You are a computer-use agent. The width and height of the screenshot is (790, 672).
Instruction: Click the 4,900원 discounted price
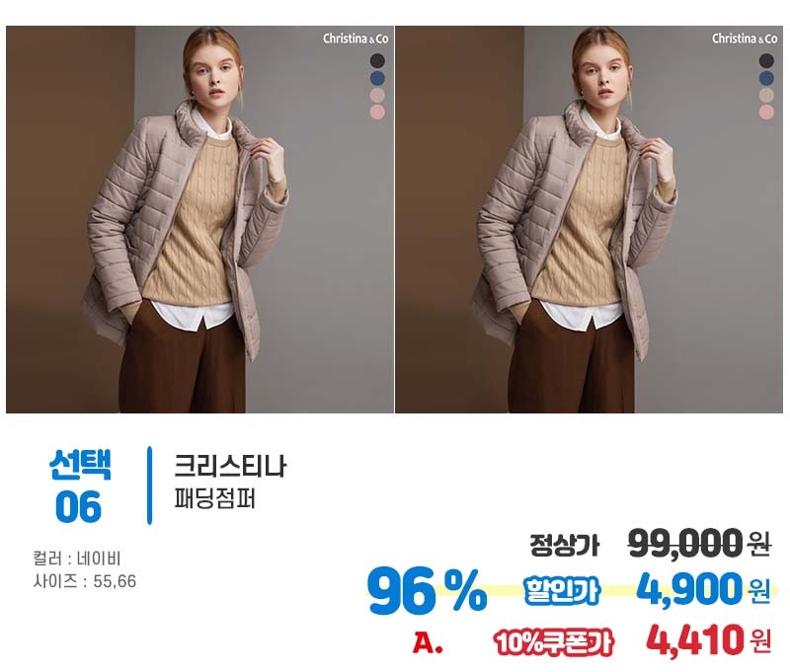pos(704,589)
